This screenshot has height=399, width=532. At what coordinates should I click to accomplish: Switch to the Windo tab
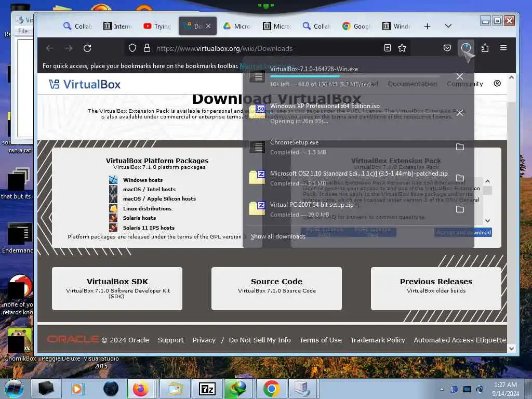point(396,26)
